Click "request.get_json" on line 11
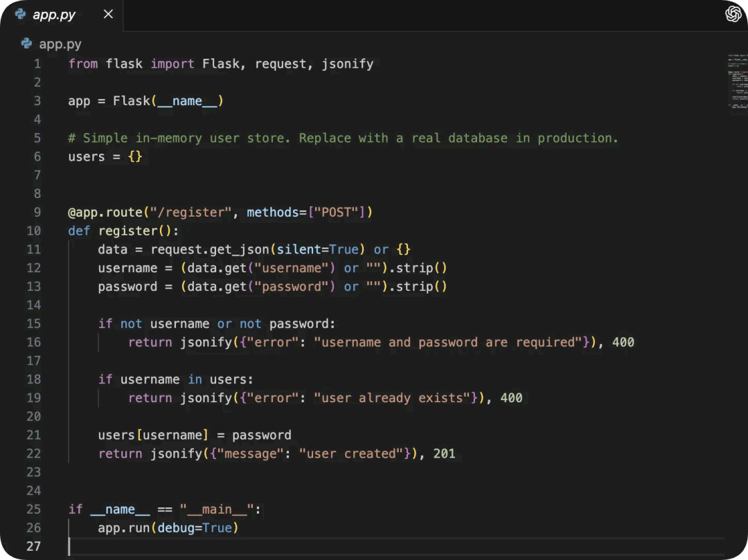 [x=210, y=249]
